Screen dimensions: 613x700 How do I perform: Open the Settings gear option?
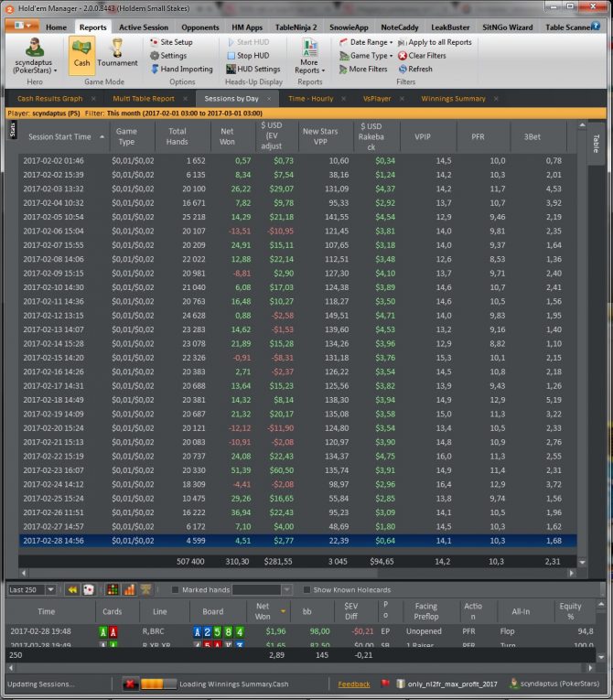click(167, 55)
